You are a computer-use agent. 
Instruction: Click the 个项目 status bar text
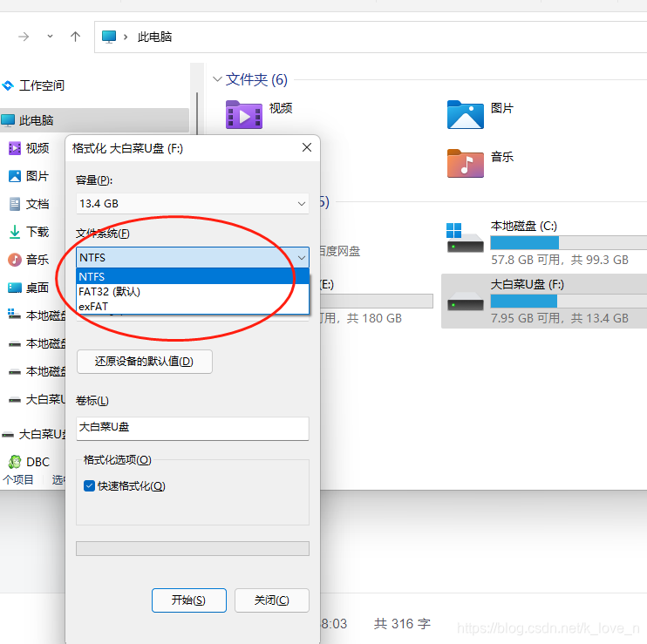(x=17, y=479)
